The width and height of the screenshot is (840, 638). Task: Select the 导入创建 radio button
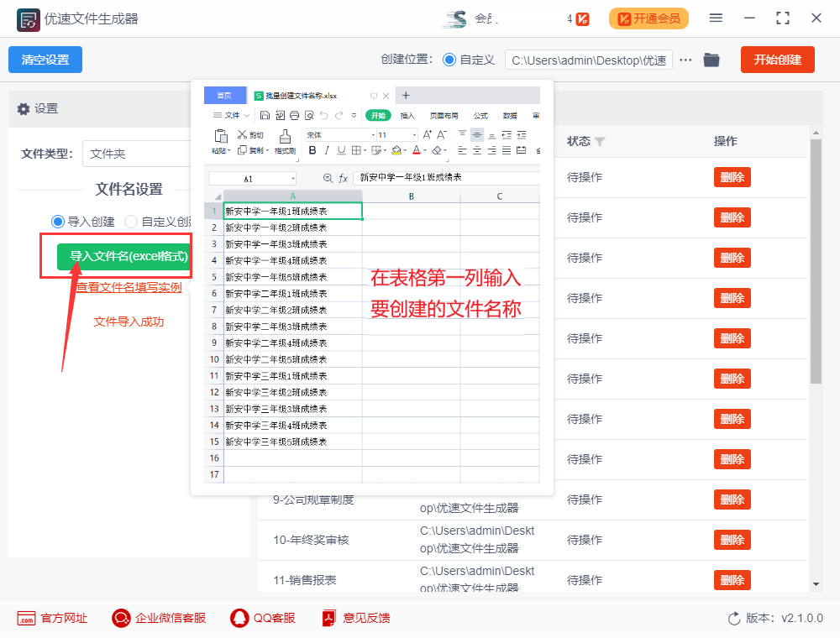click(57, 222)
